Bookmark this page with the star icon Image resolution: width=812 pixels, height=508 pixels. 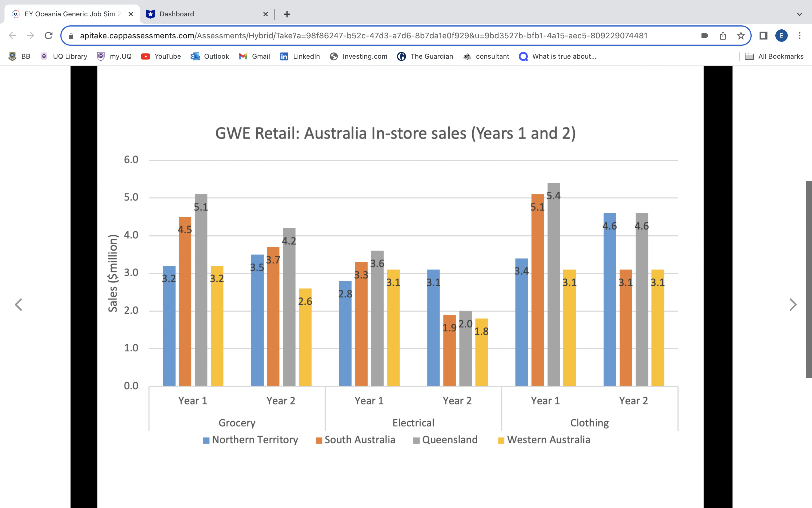(741, 36)
